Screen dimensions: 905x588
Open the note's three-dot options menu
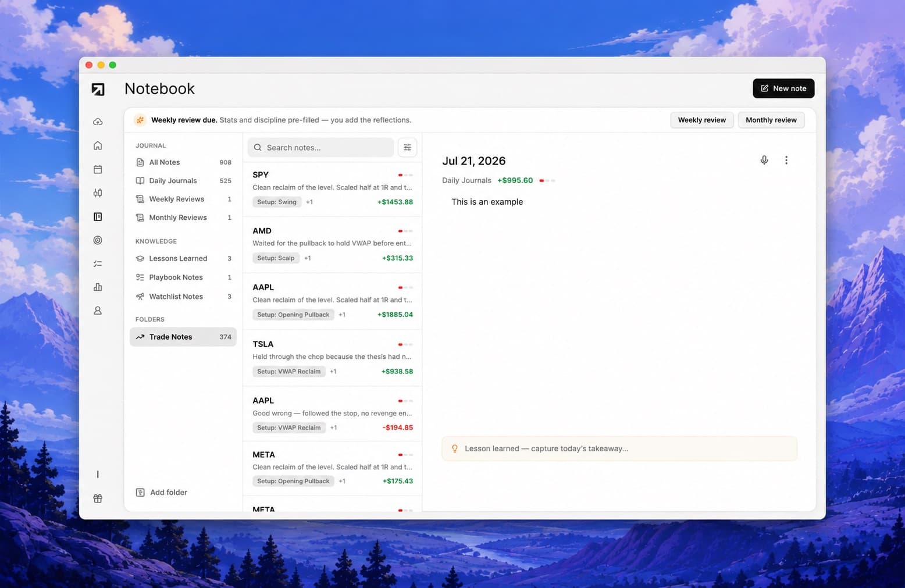pyautogui.click(x=786, y=160)
